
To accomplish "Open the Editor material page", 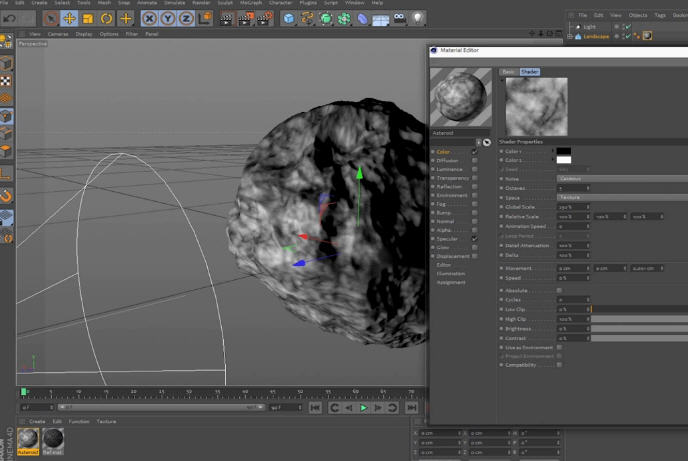I will coord(444,265).
